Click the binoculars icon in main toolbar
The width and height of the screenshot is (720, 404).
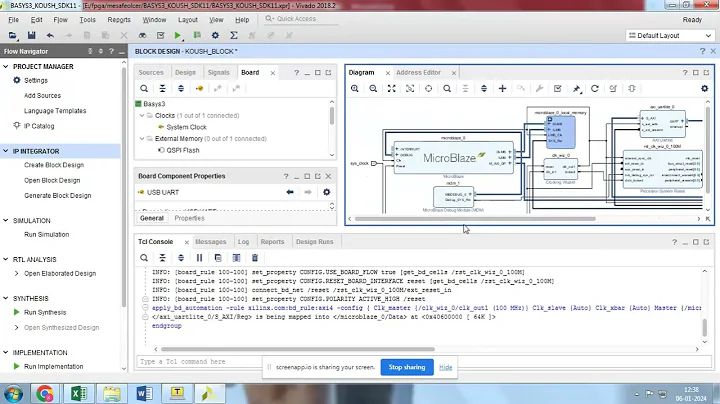click(x=142, y=35)
